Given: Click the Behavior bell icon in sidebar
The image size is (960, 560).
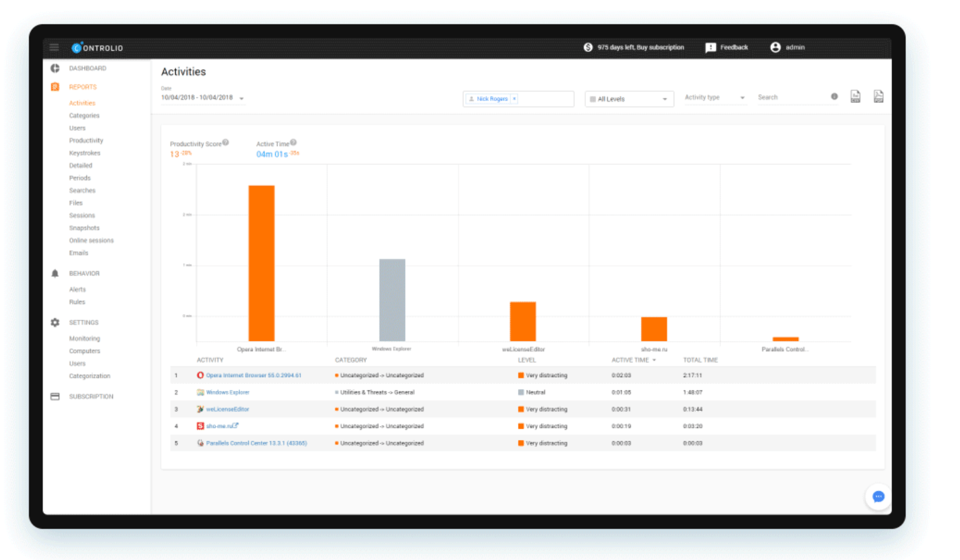Looking at the screenshot, I should point(55,273).
